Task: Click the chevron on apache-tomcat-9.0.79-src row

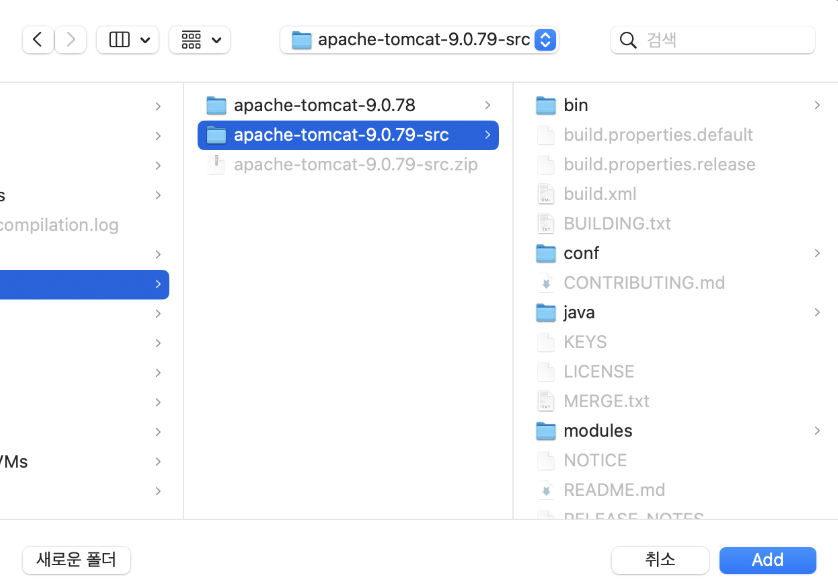Action: pos(487,135)
